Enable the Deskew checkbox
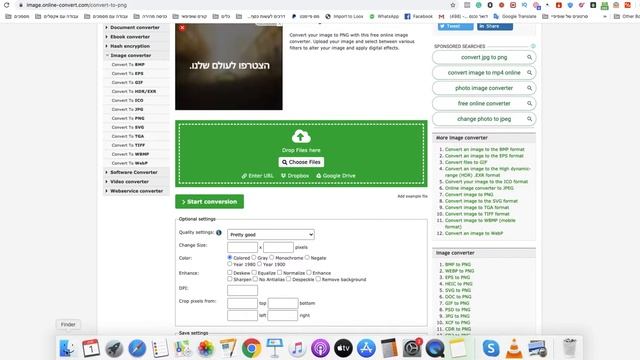 tap(230, 272)
